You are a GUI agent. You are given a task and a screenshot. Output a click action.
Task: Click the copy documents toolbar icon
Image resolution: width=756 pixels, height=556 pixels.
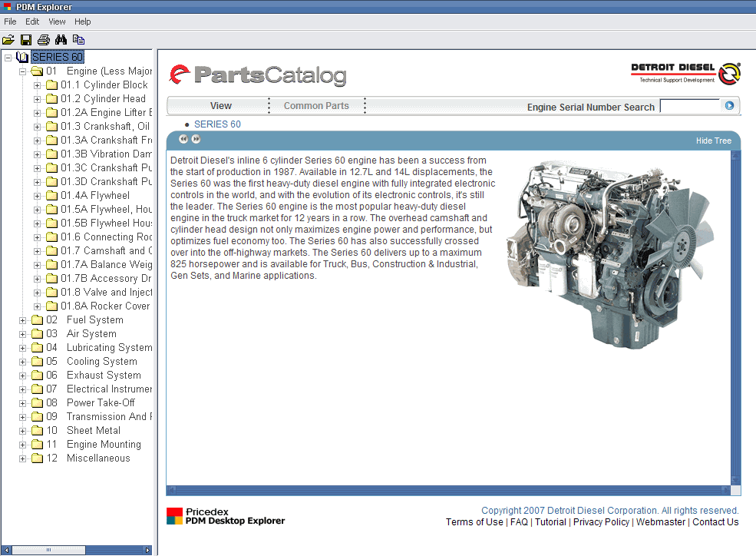point(78,40)
